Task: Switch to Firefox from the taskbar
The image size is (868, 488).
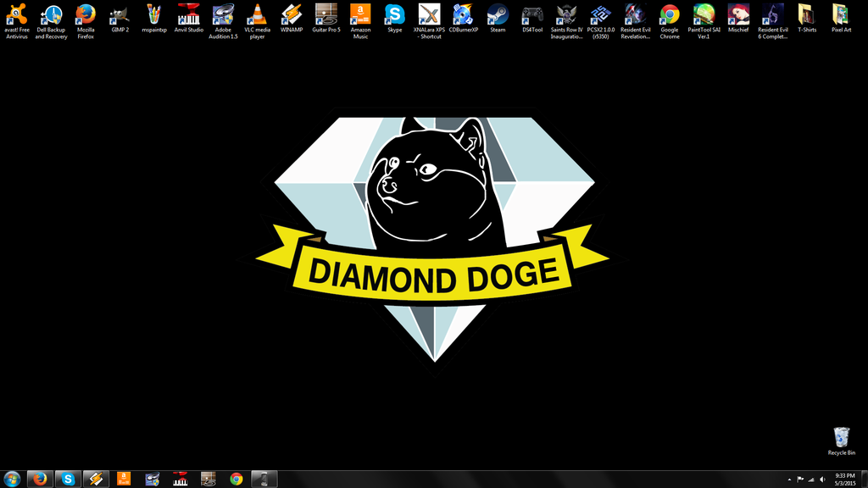Action: (x=40, y=480)
